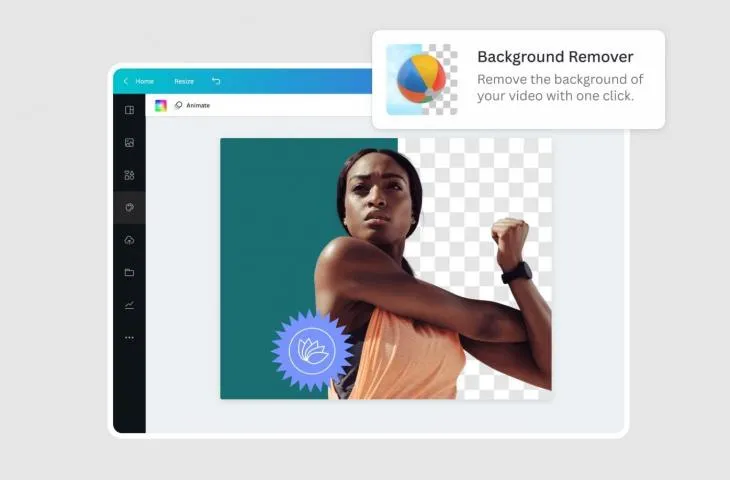Screen dimensions: 730x480
Task: Click the Undo arrow in top bar
Action: pyautogui.click(x=216, y=81)
